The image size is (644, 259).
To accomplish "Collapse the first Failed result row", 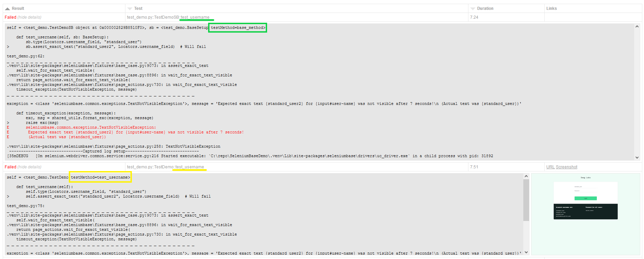I will click(11, 17).
